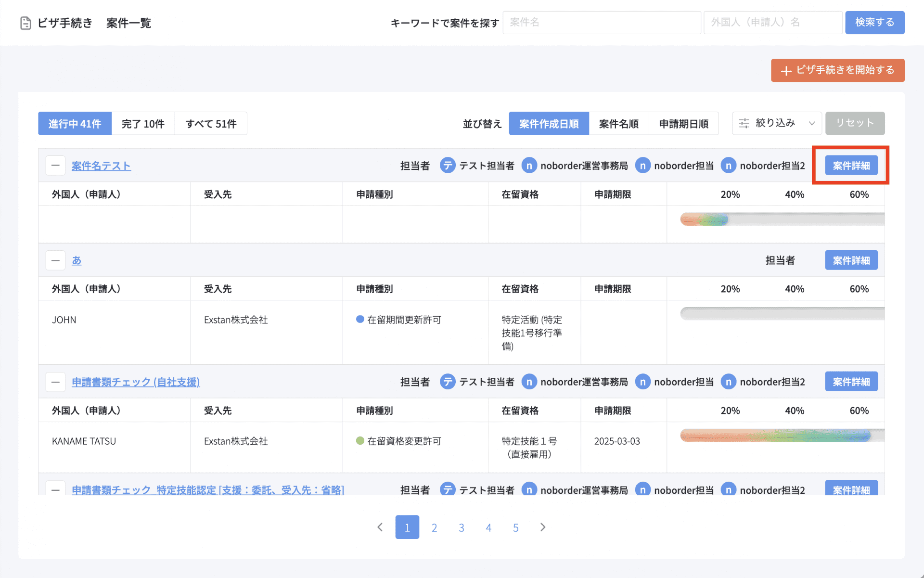Screen dimensions: 924x578
Task: Click the document icon beside ビザ手続き title
Action: pos(26,23)
